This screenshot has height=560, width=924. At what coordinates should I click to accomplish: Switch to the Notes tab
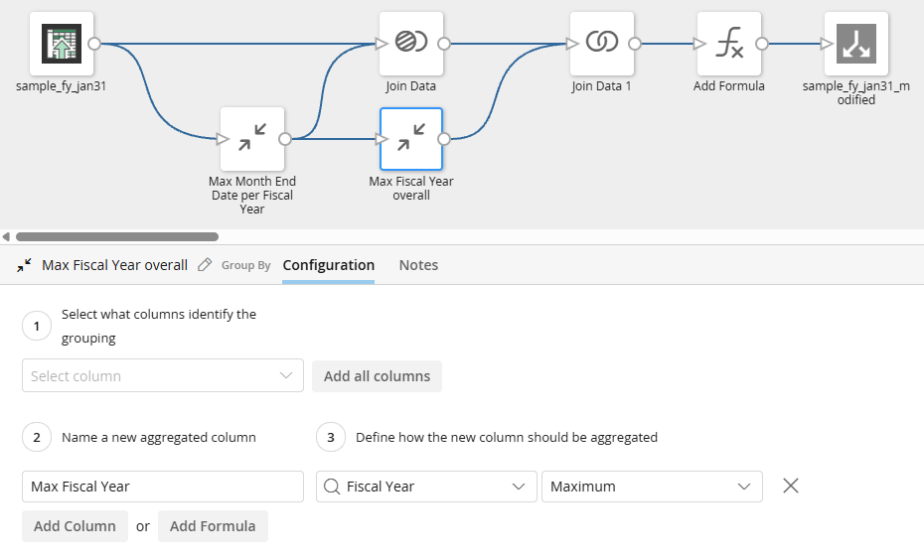point(418,265)
